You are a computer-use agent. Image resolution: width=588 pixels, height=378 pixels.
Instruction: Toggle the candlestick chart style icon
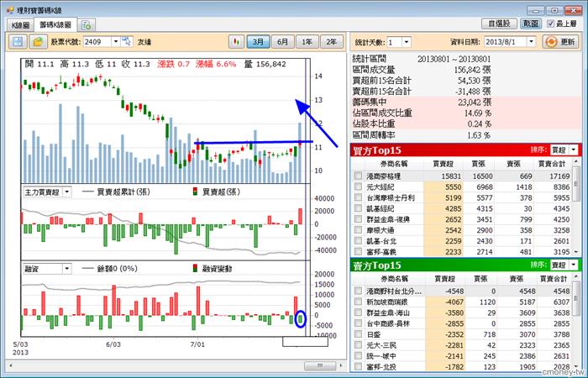tap(236, 42)
